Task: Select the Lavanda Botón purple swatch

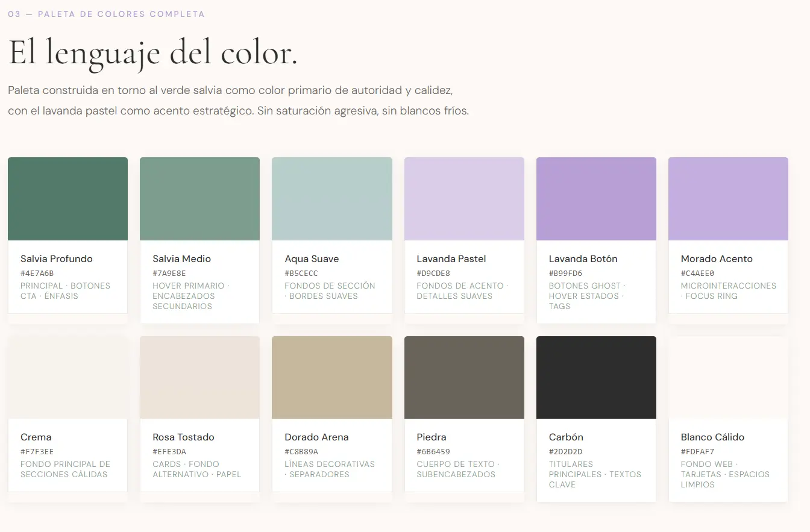Action: (x=596, y=199)
